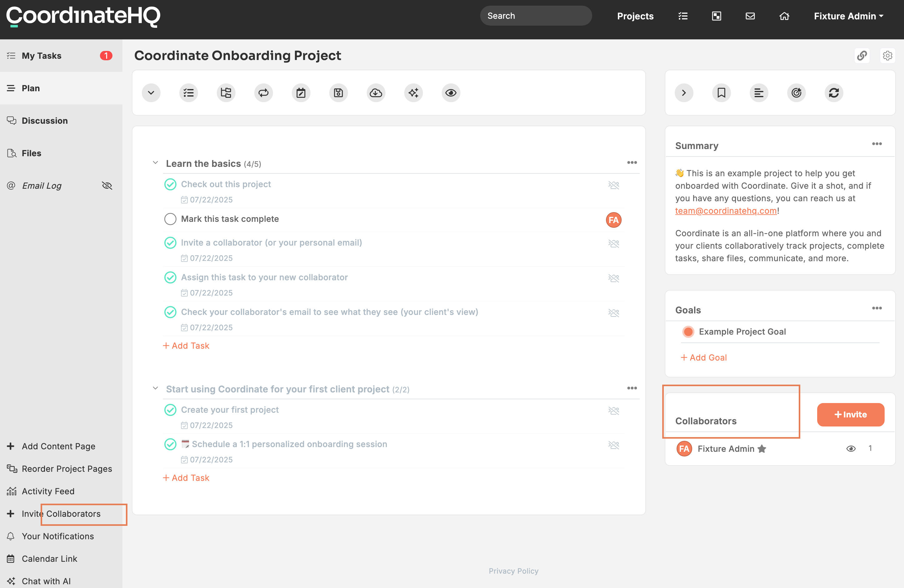The width and height of the screenshot is (904, 588).
Task: Collapse Start using Coordinate section
Action: tap(155, 388)
